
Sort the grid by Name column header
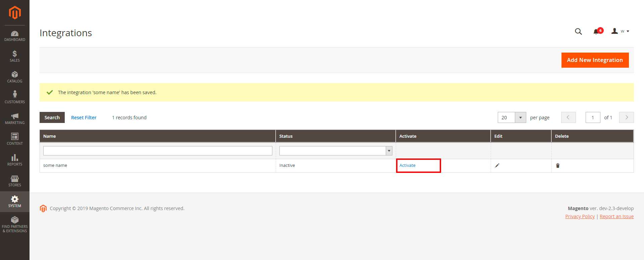50,136
